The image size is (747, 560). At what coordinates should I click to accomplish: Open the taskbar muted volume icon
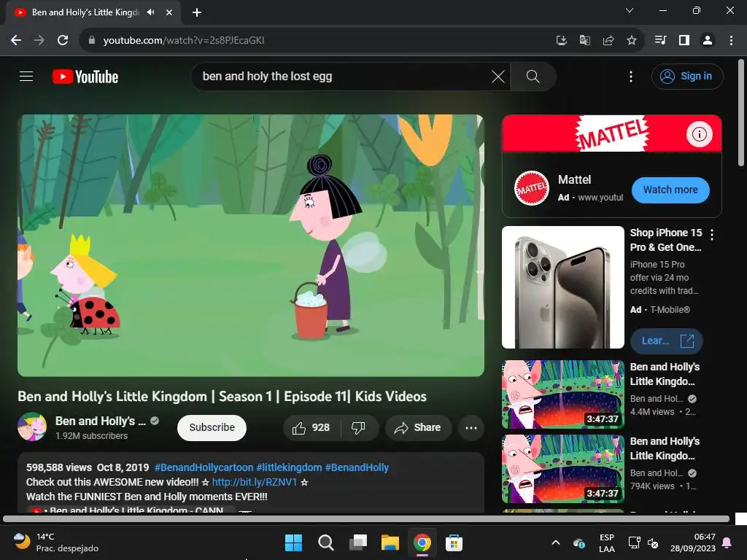point(653,542)
